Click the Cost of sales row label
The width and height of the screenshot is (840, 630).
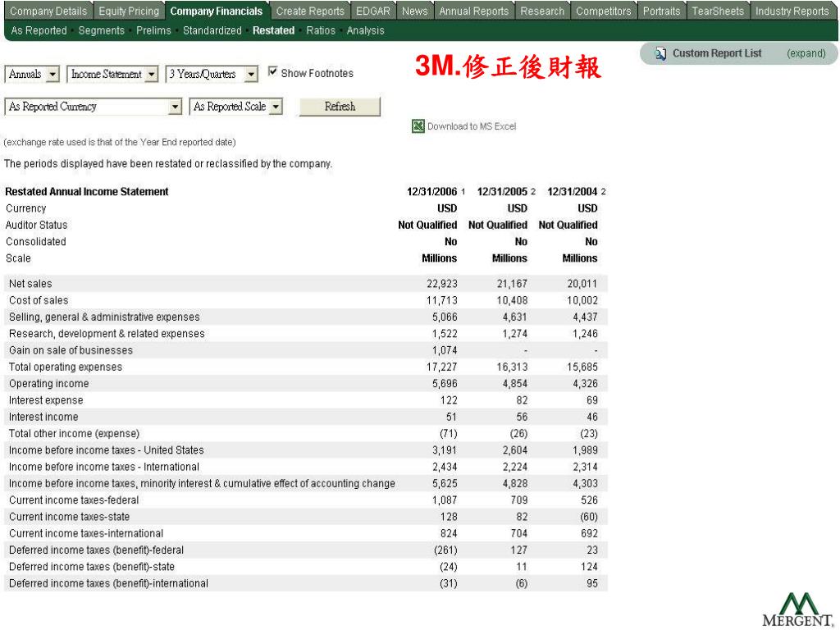point(39,300)
